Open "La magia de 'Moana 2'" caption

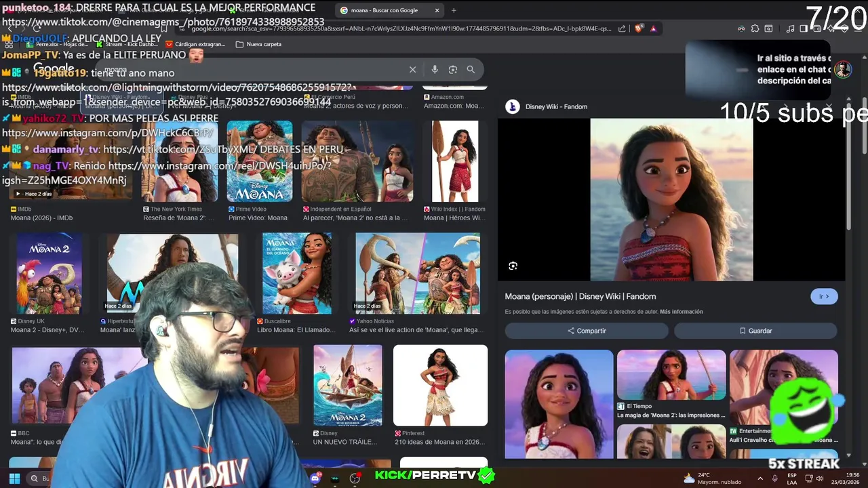click(671, 415)
